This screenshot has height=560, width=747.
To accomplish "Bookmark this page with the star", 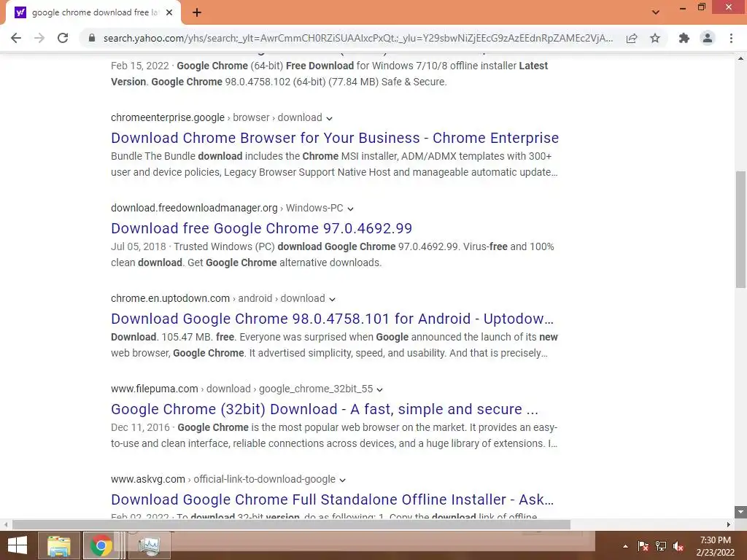I will 655,38.
